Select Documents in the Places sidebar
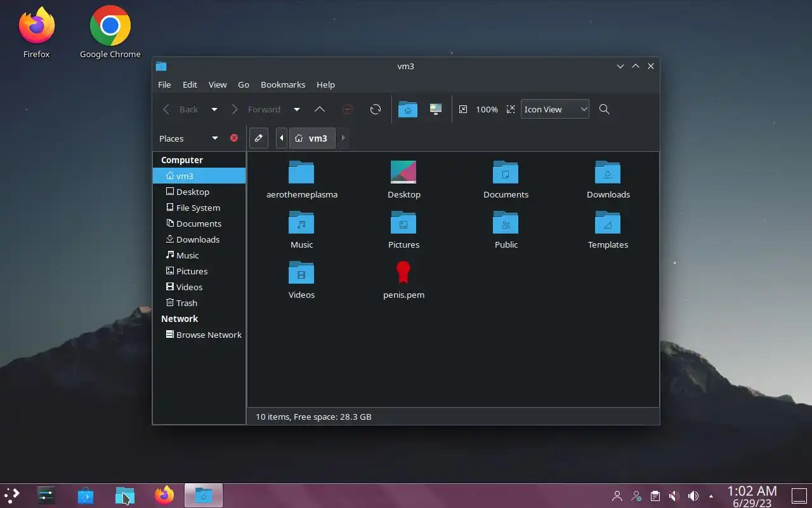This screenshot has width=812, height=508. pyautogui.click(x=199, y=224)
